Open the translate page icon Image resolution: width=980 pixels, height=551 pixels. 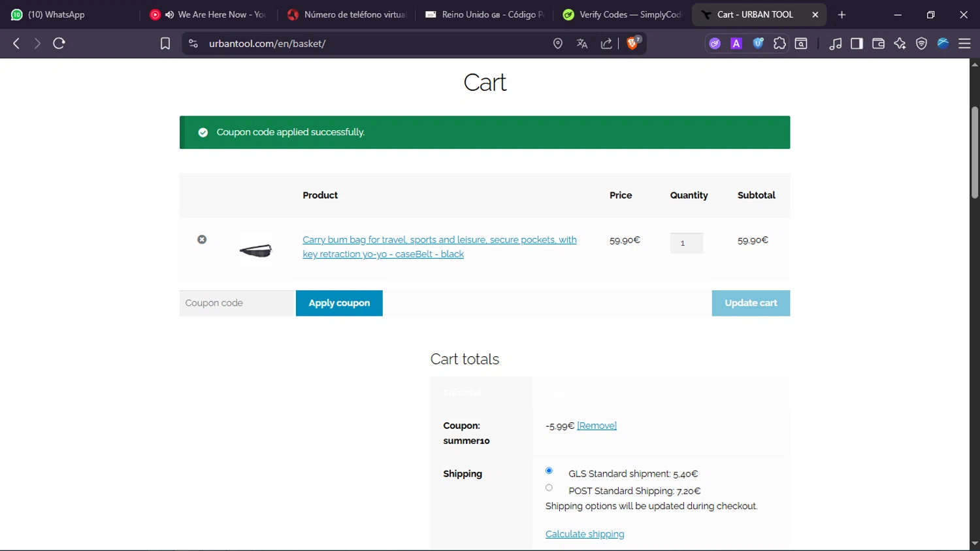[x=582, y=44]
